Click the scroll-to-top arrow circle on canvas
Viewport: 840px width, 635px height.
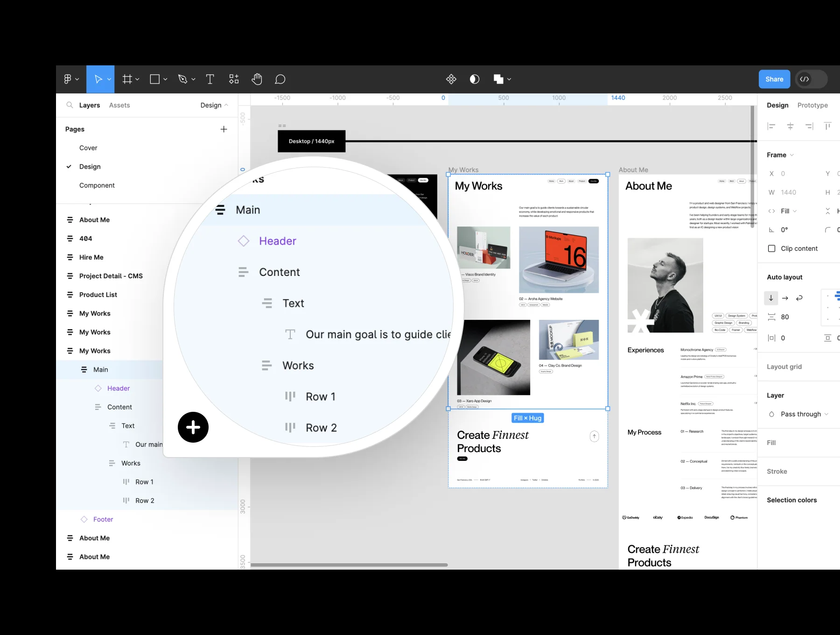click(x=594, y=437)
